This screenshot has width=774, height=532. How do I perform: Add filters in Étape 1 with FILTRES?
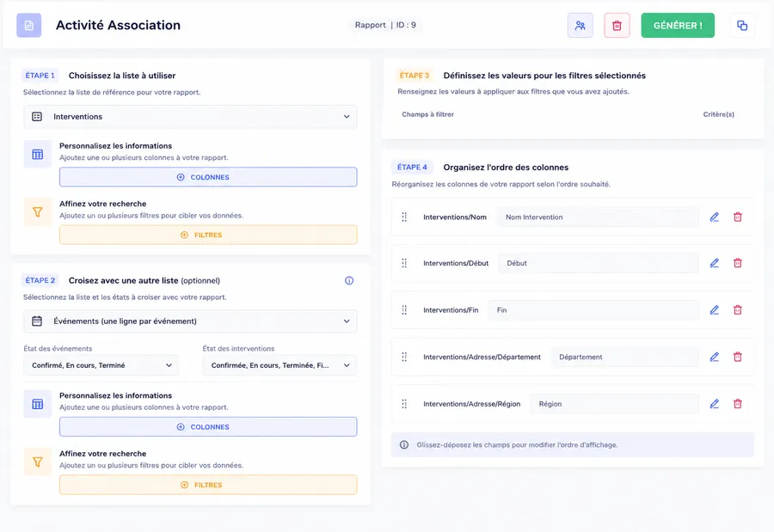point(208,235)
